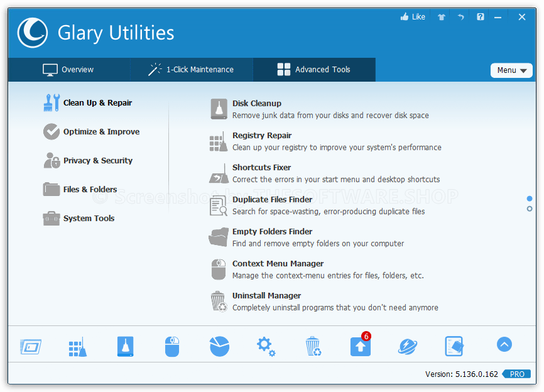Open the Menu dropdown

511,70
